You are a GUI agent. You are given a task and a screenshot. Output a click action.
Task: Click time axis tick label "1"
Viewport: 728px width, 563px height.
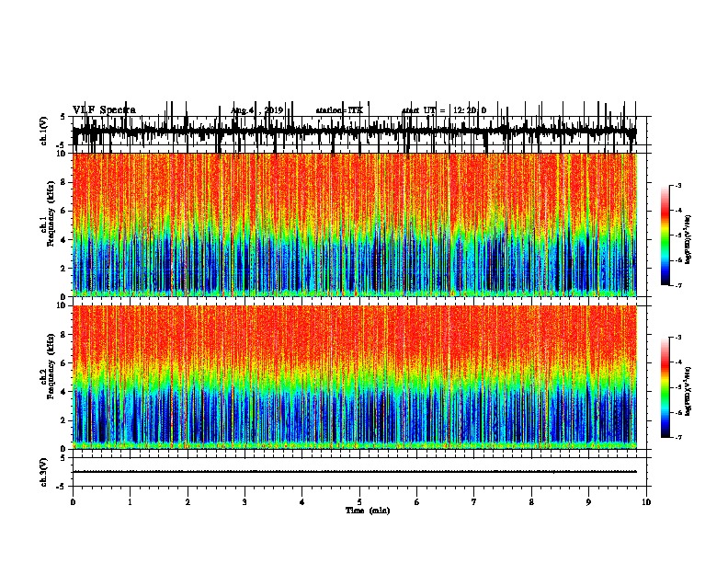(x=130, y=502)
